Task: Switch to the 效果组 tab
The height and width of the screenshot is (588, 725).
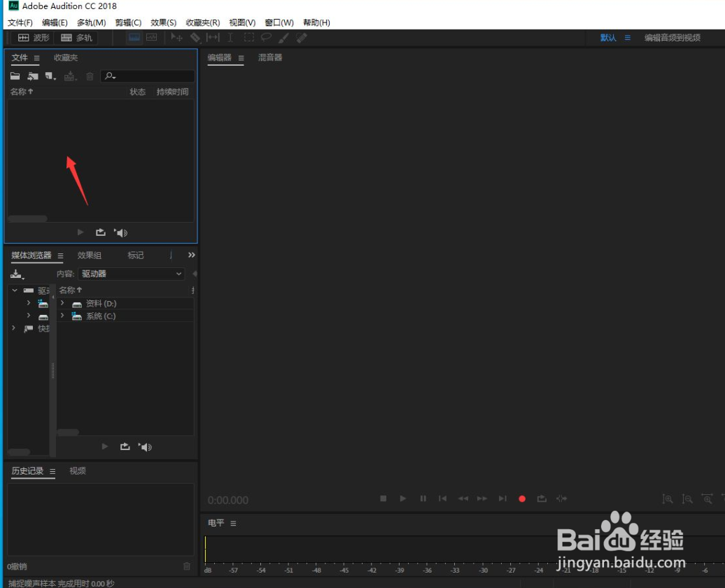Action: point(90,255)
